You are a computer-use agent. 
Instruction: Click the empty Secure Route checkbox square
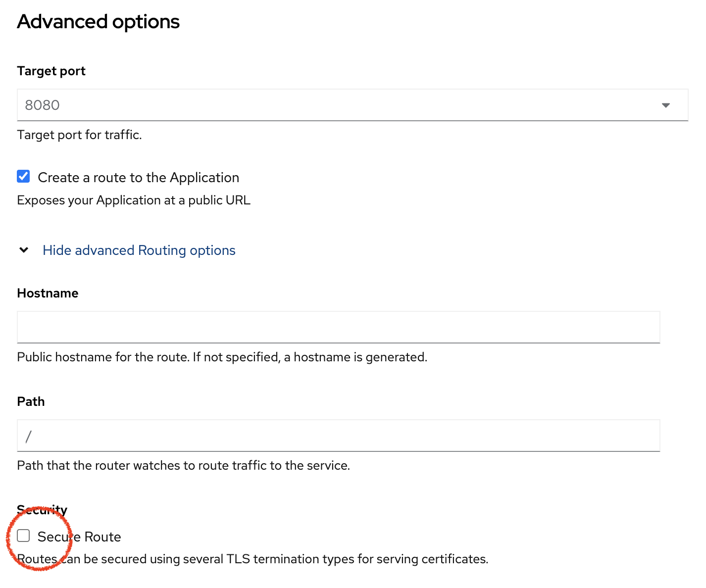(23, 536)
